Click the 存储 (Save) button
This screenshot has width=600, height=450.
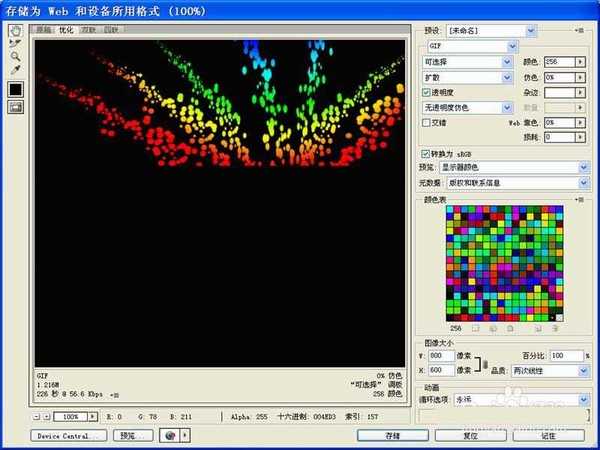(x=392, y=436)
